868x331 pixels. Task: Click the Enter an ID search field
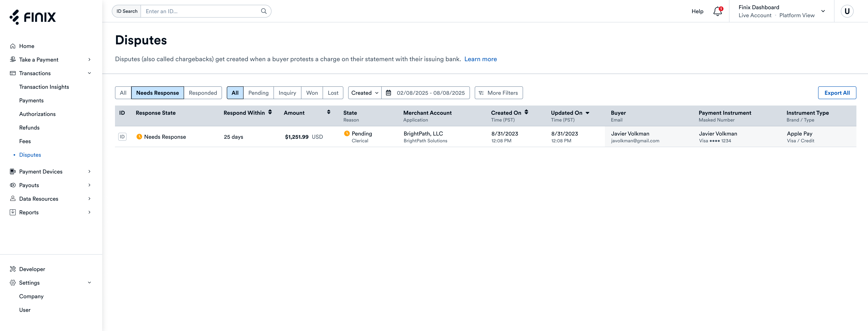[200, 11]
